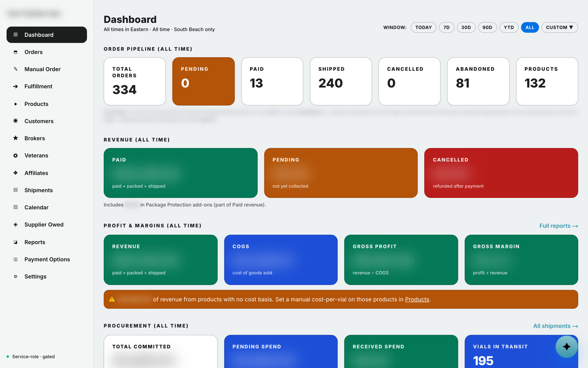
Task: Click the Customers circle icon
Action: click(x=15, y=121)
